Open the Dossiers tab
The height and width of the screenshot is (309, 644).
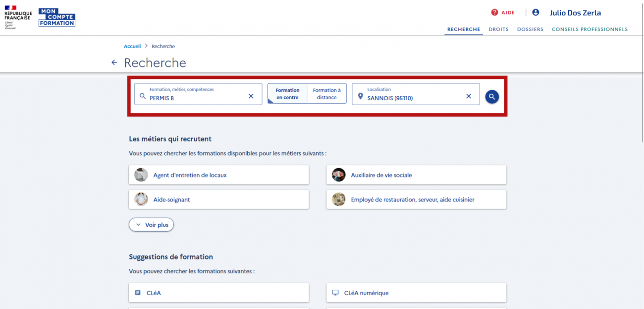(x=530, y=29)
